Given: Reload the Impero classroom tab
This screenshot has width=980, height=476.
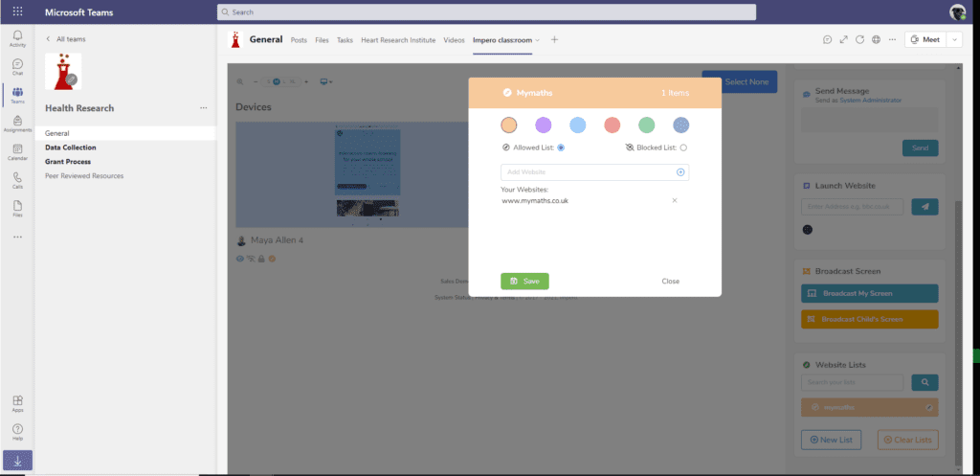Looking at the screenshot, I should 860,39.
